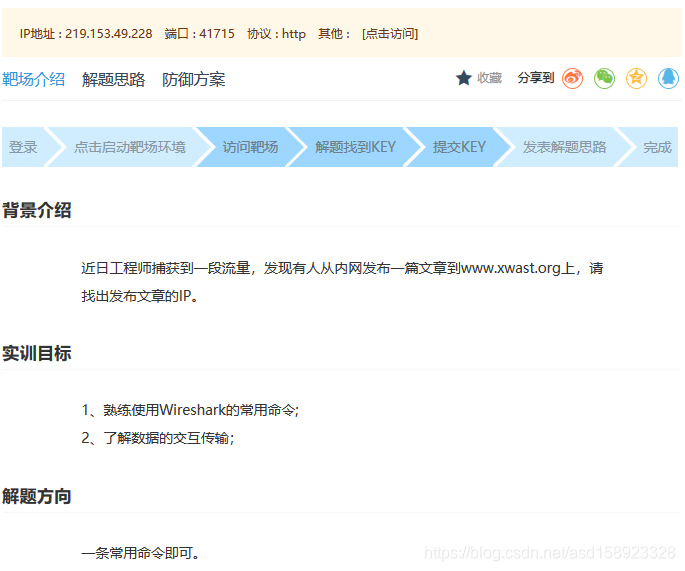
Task: Select the 提交KEY step
Action: click(459, 147)
